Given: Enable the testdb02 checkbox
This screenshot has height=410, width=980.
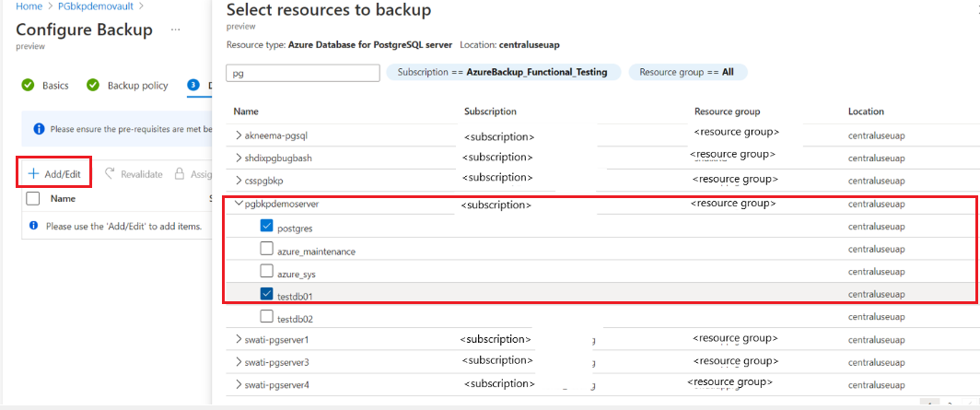Looking at the screenshot, I should 267,317.
